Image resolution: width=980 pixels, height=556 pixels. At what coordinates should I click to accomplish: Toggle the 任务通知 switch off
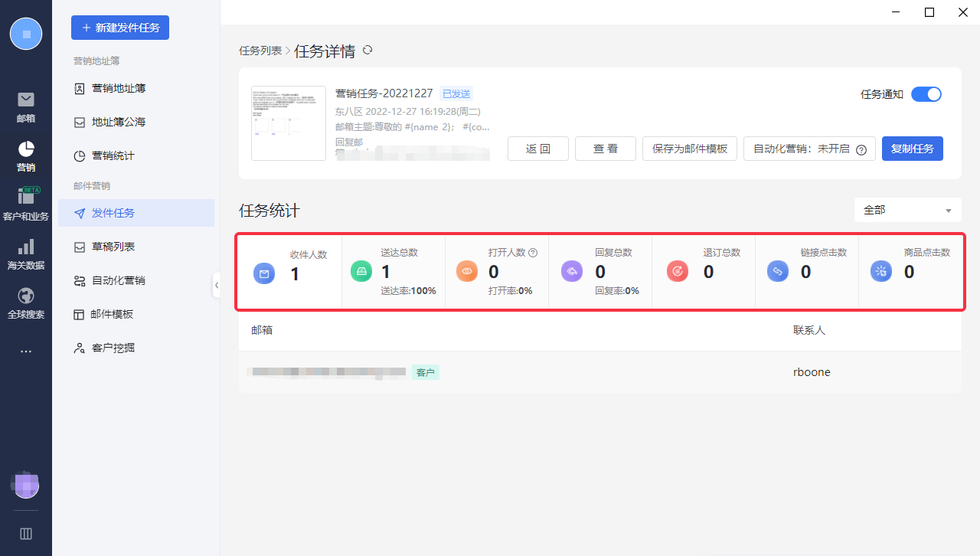(926, 94)
